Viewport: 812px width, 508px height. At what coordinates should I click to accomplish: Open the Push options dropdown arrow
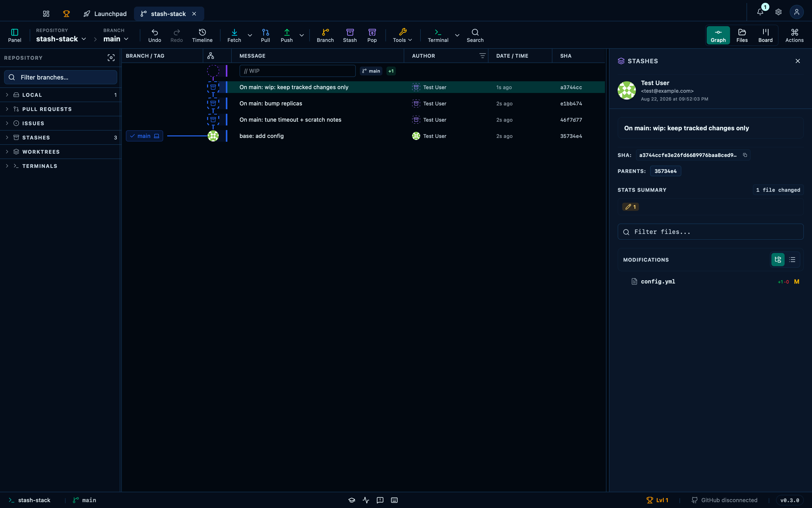click(302, 35)
